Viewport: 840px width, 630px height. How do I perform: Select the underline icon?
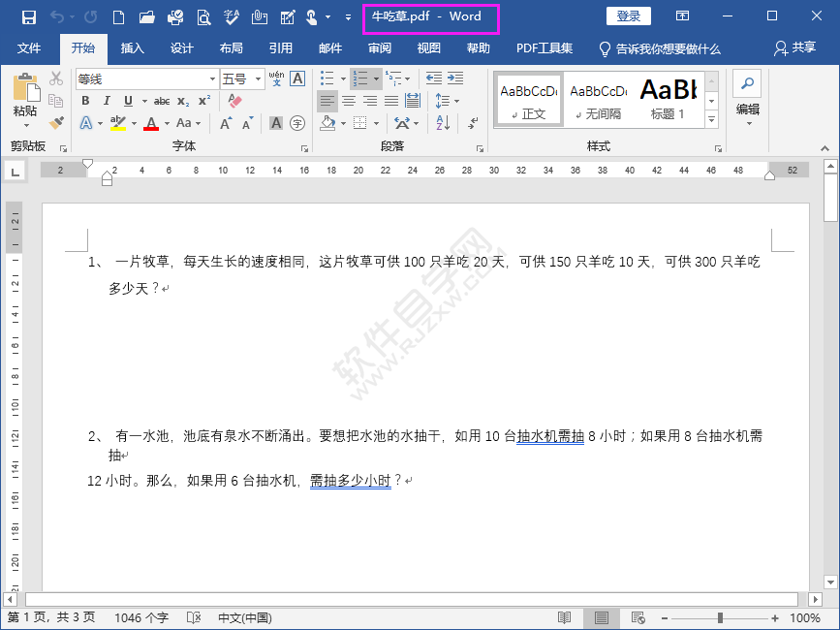click(127, 101)
